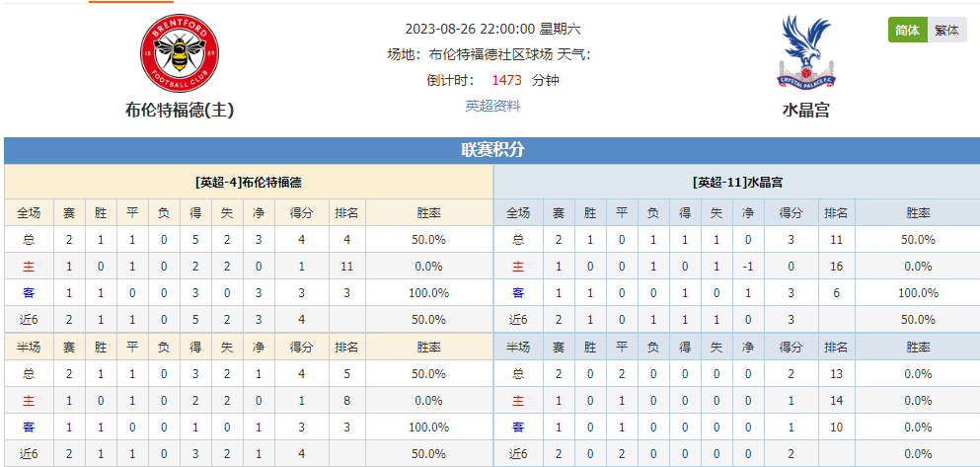This screenshot has height=467, width=980.
Task: Click Crystal Palace's half-time 近6 row label
Action: tap(518, 454)
